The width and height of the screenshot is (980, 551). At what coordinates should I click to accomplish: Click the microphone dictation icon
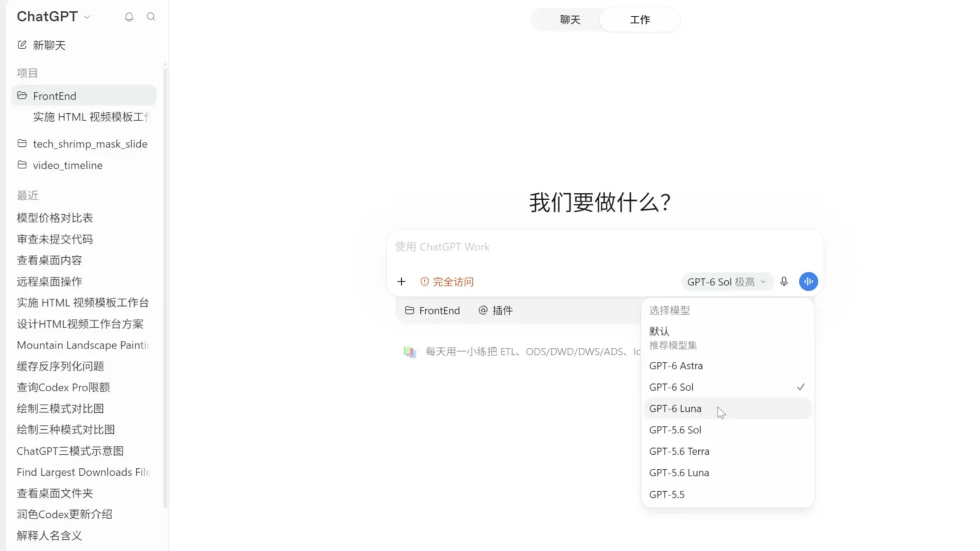tap(784, 282)
